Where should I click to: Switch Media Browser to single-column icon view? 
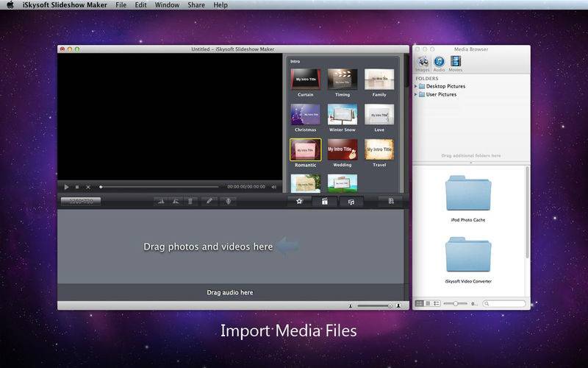(x=428, y=303)
